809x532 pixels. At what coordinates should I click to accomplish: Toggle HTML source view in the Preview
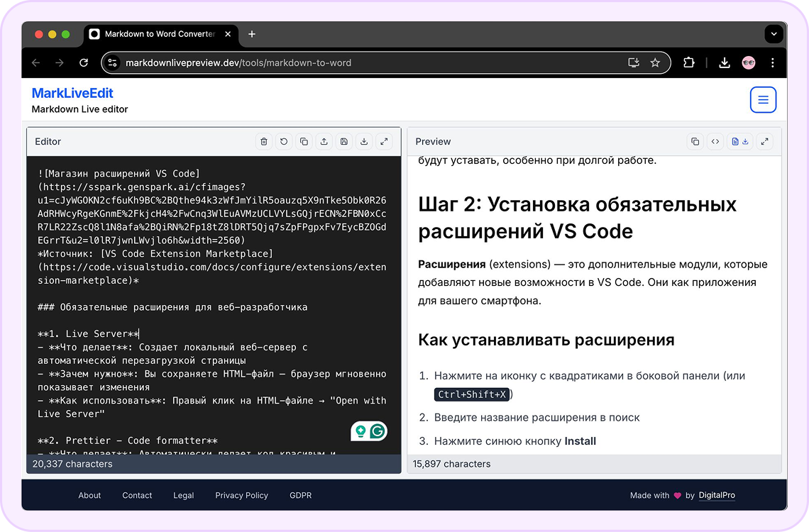click(x=715, y=141)
